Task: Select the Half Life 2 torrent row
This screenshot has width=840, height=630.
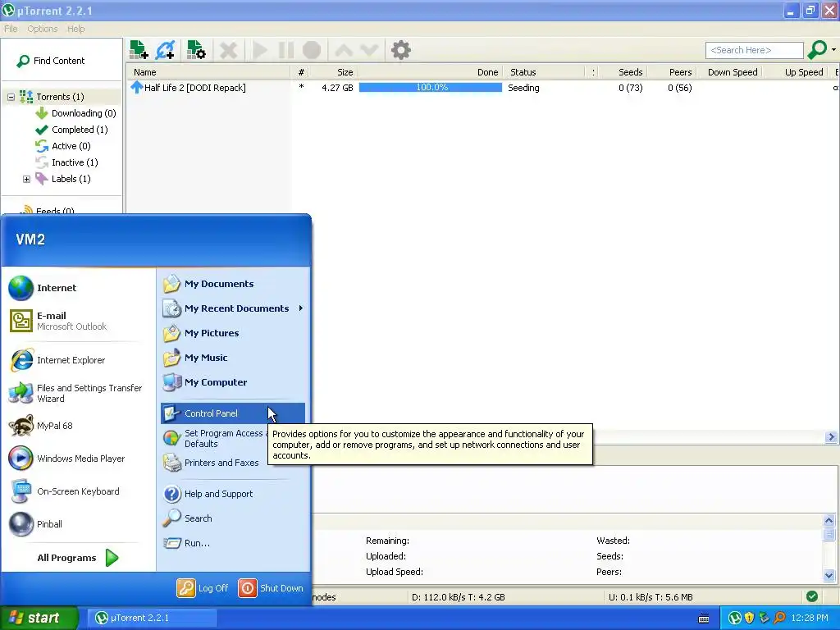Action: (x=482, y=88)
